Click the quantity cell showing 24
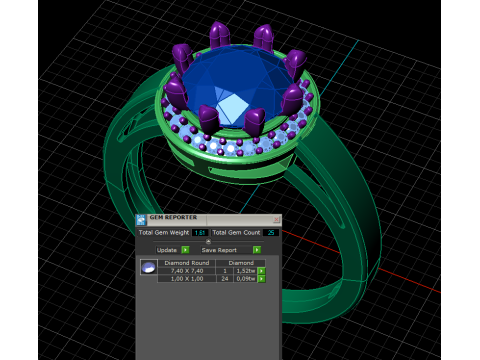The width and height of the screenshot is (480, 360). pyautogui.click(x=225, y=278)
